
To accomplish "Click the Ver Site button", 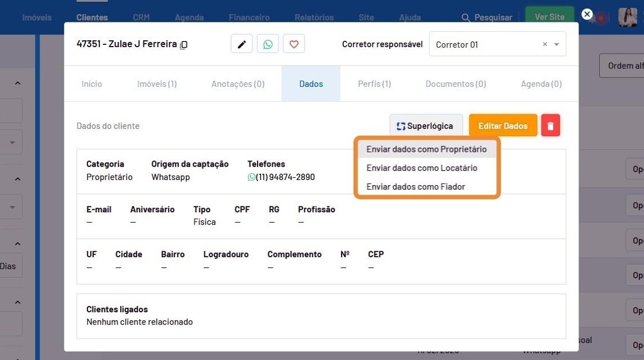I will pyautogui.click(x=549, y=17).
